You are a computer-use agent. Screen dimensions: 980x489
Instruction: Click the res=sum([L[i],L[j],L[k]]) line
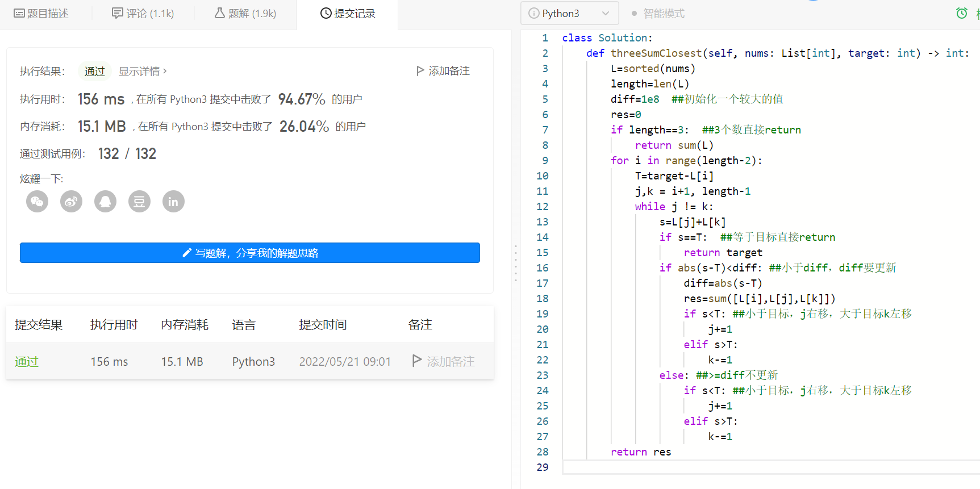(760, 299)
